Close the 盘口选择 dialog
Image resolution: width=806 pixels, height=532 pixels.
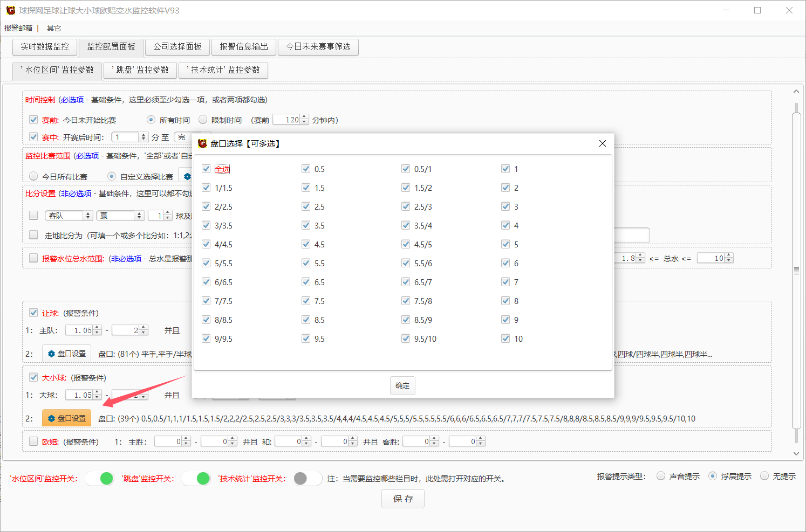pos(603,143)
